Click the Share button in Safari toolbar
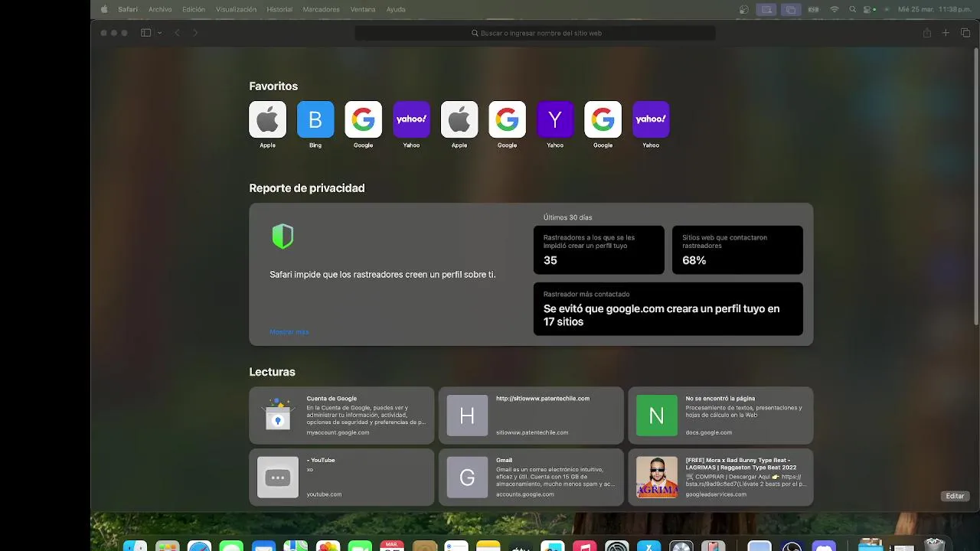 tap(927, 33)
